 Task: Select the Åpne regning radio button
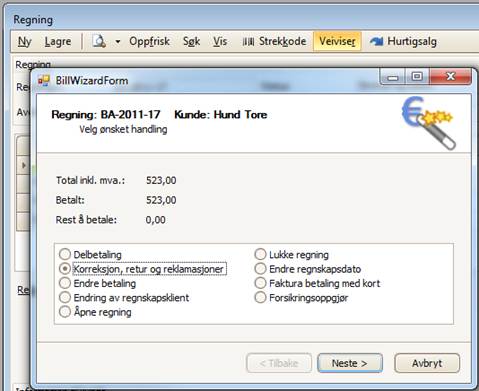tap(65, 312)
